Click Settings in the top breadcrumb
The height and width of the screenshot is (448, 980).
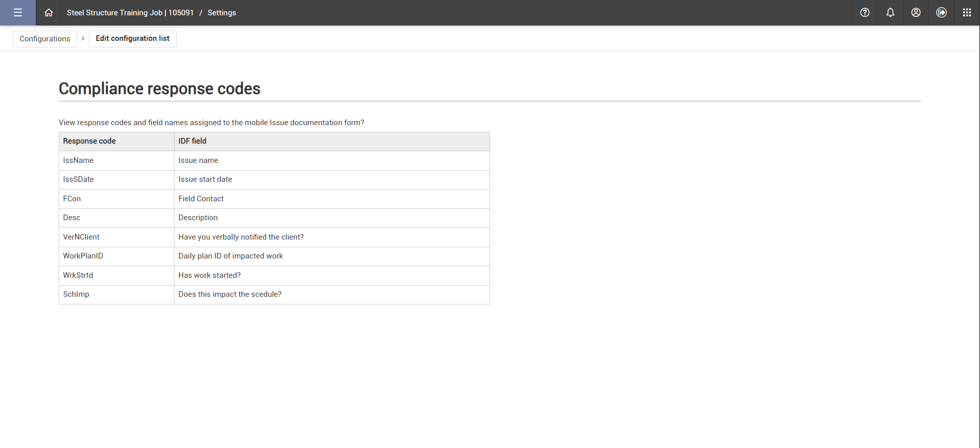point(222,13)
